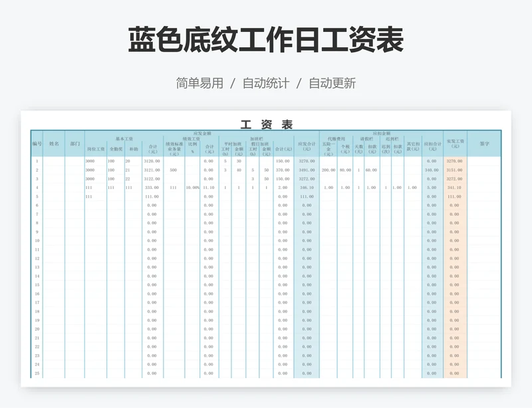Click the "60.00" leave deduction cell
This screenshot has height=408, width=532.
click(371, 170)
